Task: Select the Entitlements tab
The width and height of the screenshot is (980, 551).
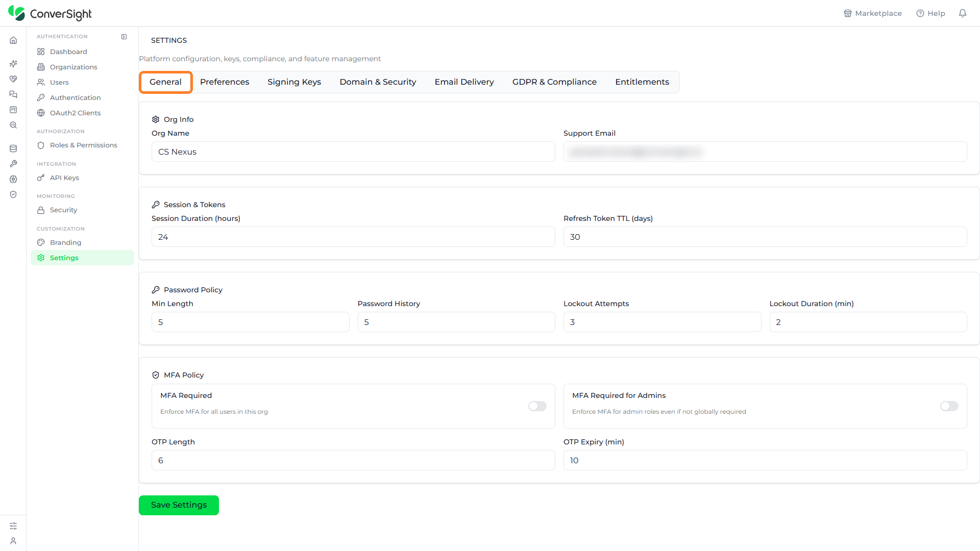Action: tap(642, 82)
